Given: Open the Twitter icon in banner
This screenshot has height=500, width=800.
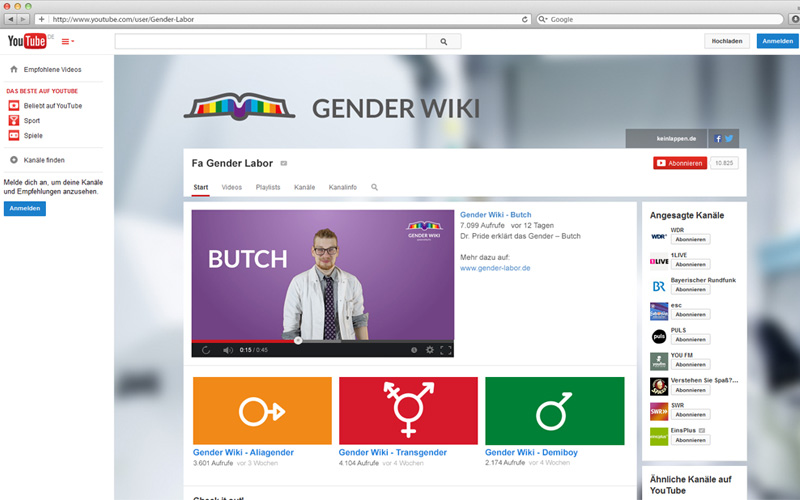Looking at the screenshot, I should coord(729,138).
